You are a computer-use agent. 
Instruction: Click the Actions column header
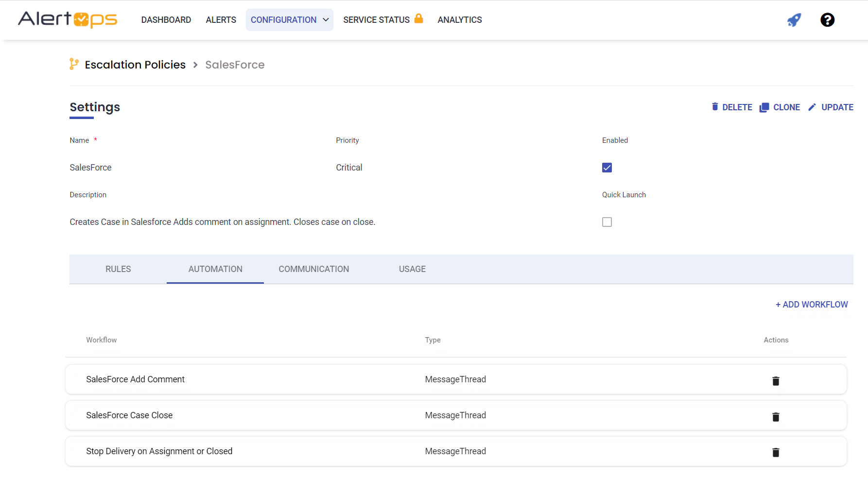776,340
